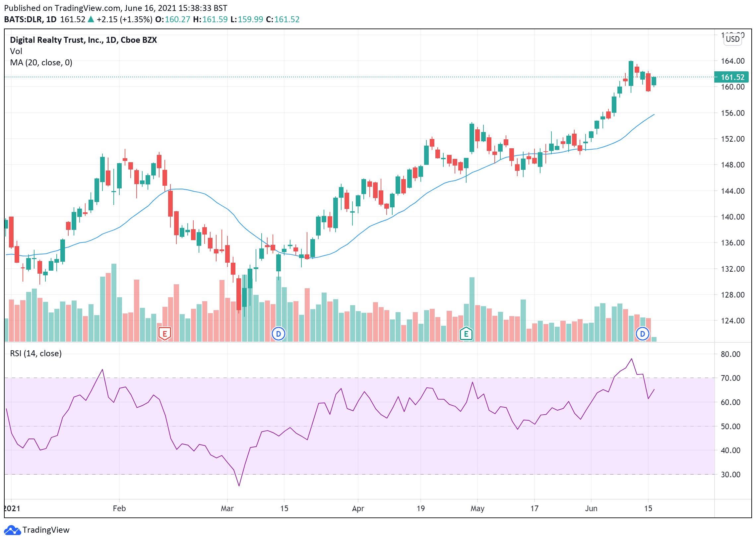This screenshot has width=756, height=542.
Task: Click the RSI 50.00 axis label
Action: pos(730,427)
